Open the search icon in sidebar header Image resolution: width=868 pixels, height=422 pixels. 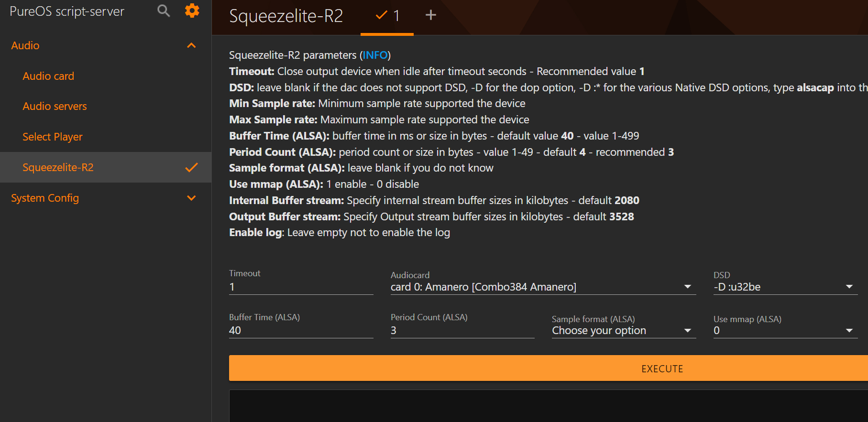coord(164,11)
